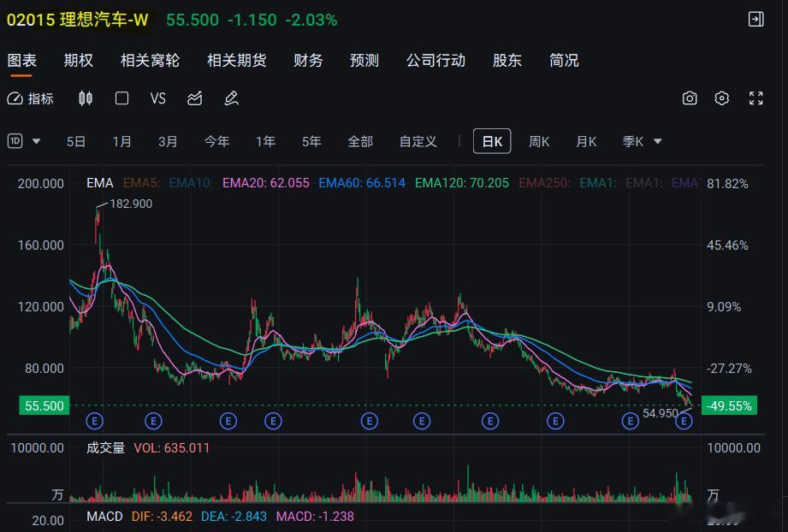
Task: Click the 54.950 low price label
Action: coord(661,413)
